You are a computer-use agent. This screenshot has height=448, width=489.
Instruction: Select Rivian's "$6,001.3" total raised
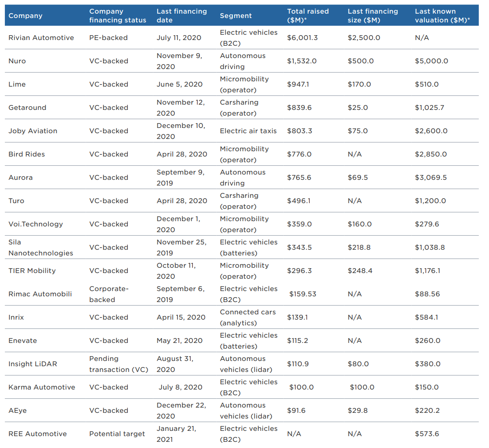(302, 38)
